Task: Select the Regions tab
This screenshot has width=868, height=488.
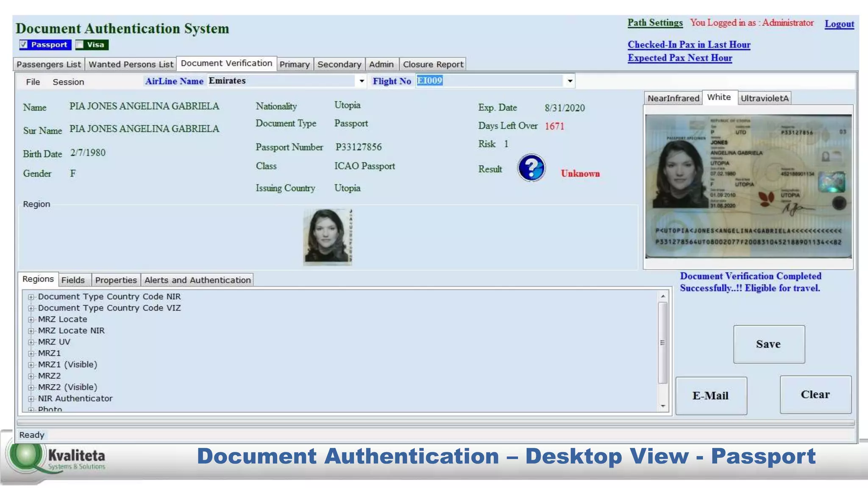Action: pos(38,279)
